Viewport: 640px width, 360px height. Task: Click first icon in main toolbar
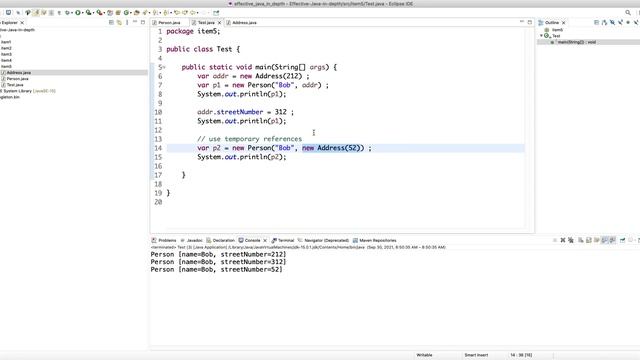tap(9, 13)
